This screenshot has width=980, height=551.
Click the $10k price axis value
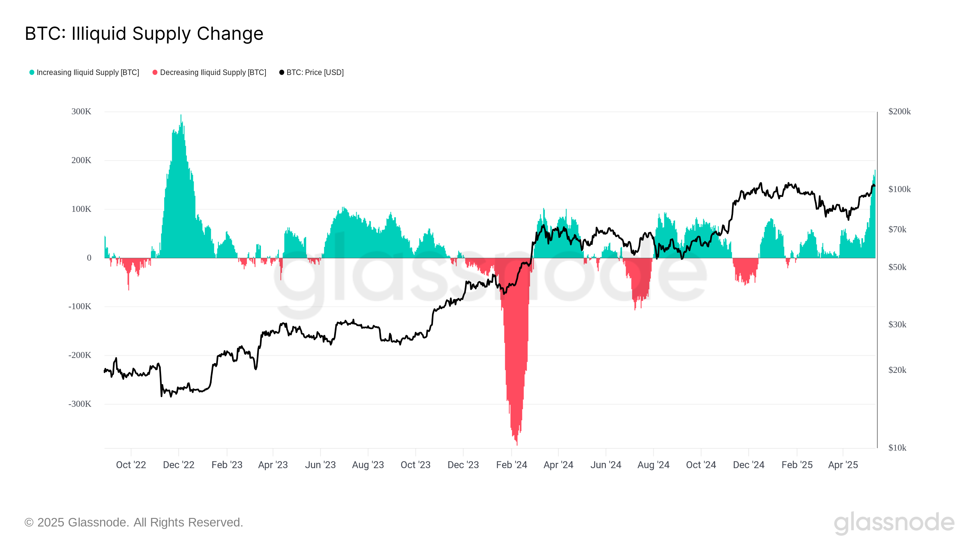point(897,448)
